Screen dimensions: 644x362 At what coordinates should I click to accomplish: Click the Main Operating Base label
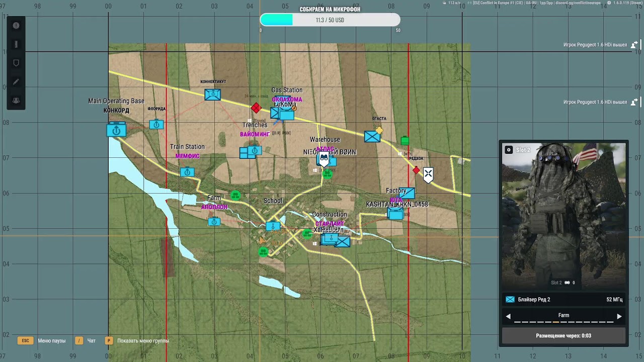[116, 101]
